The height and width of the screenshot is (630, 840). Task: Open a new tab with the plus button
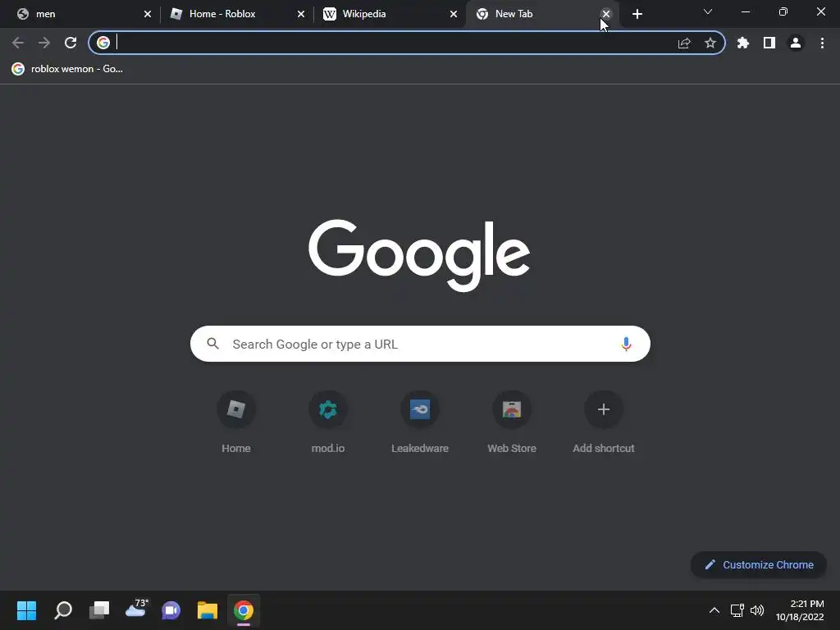(637, 14)
